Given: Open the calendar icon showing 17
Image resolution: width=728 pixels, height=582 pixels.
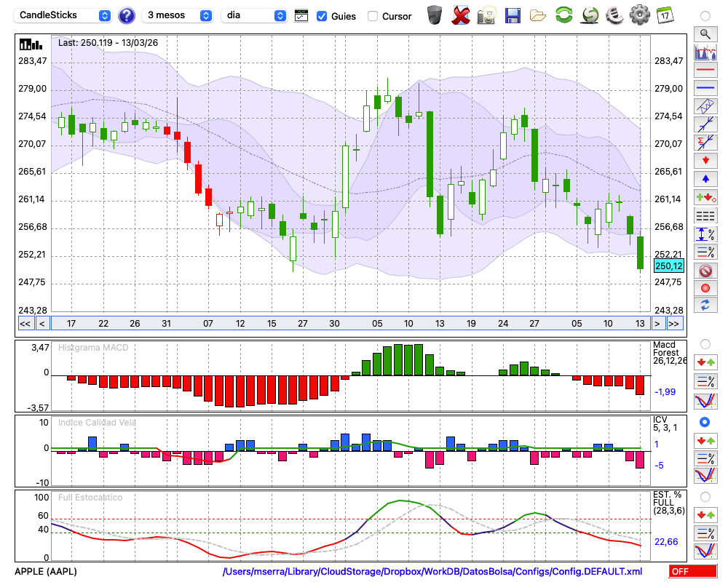Looking at the screenshot, I should coord(664,15).
